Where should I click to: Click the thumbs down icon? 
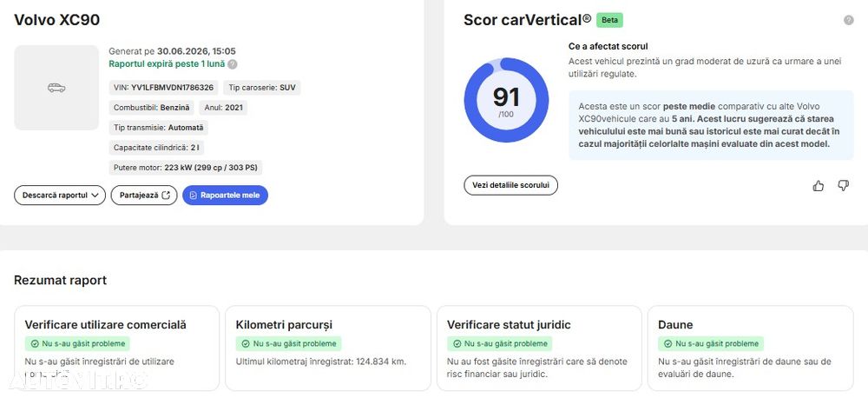(843, 186)
